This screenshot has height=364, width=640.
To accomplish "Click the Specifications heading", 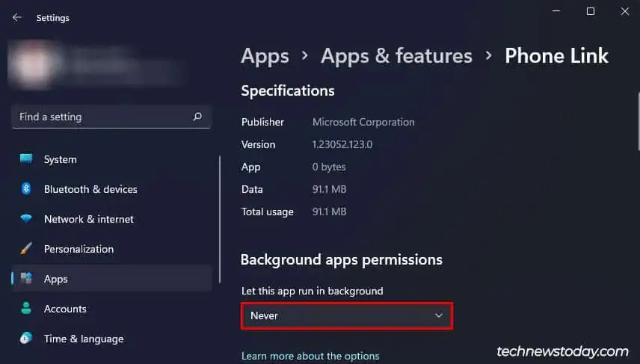I will tap(288, 90).
